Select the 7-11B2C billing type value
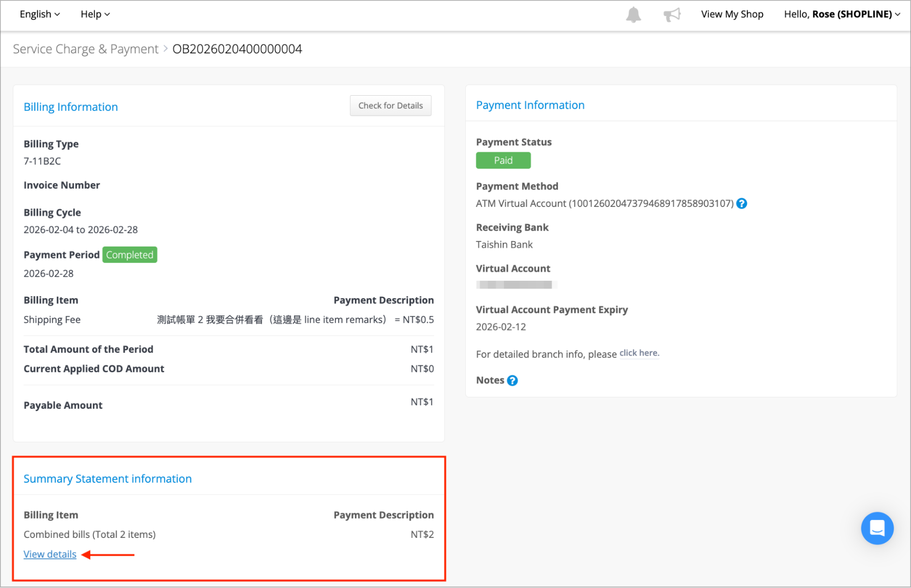This screenshot has width=911, height=588. tap(42, 161)
